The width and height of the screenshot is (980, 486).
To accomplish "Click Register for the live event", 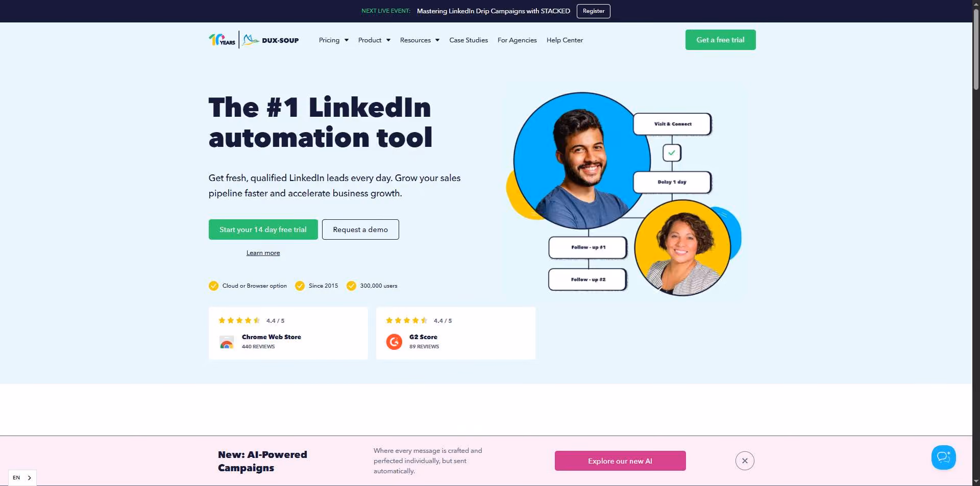I will pyautogui.click(x=593, y=11).
